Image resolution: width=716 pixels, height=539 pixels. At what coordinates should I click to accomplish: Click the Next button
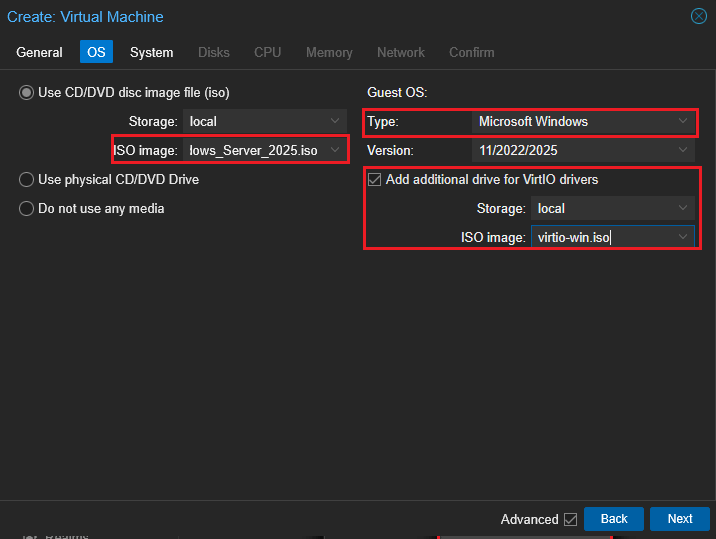(x=679, y=519)
